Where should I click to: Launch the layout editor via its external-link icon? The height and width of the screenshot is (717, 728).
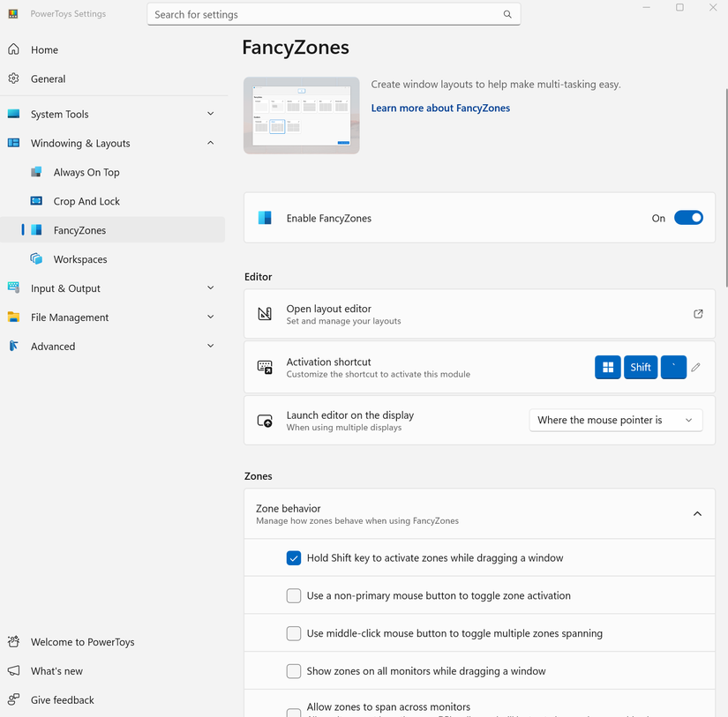tap(698, 313)
